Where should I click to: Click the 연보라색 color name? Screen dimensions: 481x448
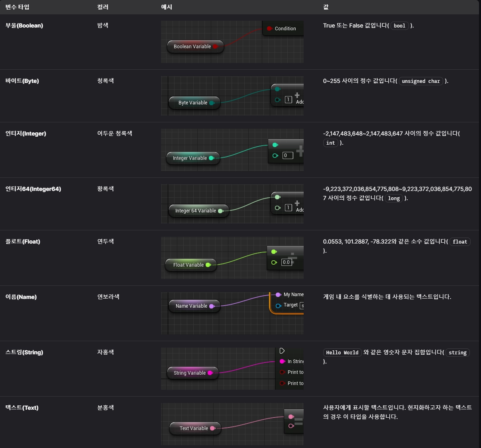tap(108, 297)
